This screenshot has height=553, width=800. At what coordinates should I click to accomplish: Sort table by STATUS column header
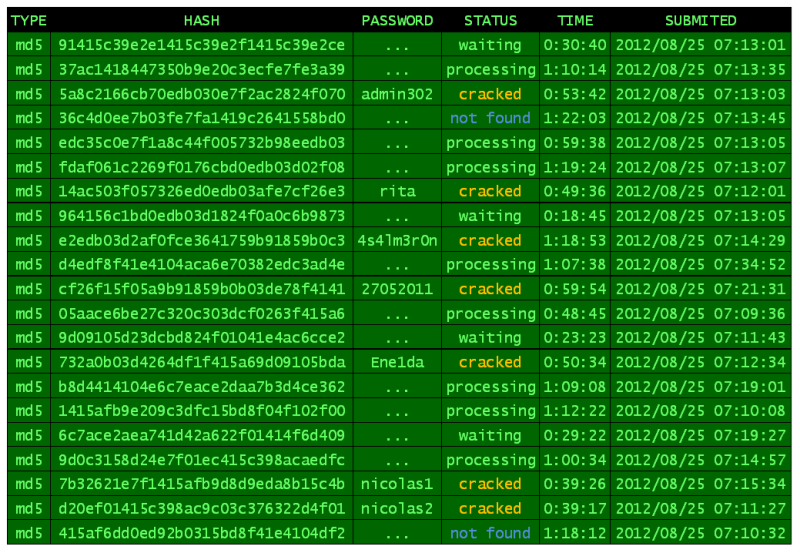[x=490, y=20]
